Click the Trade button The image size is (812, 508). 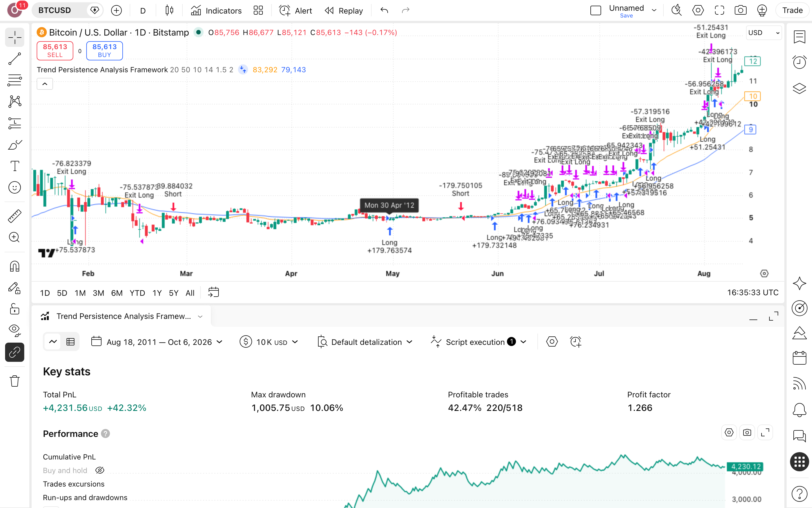click(792, 10)
